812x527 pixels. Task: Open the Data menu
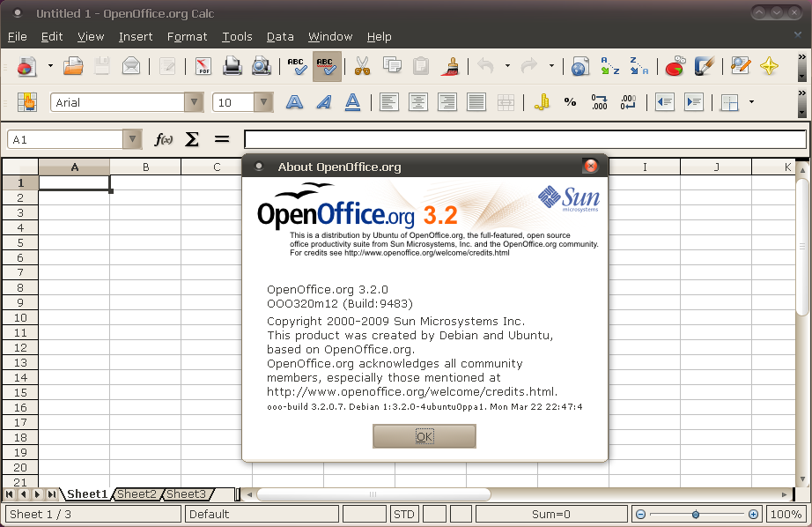pos(280,37)
